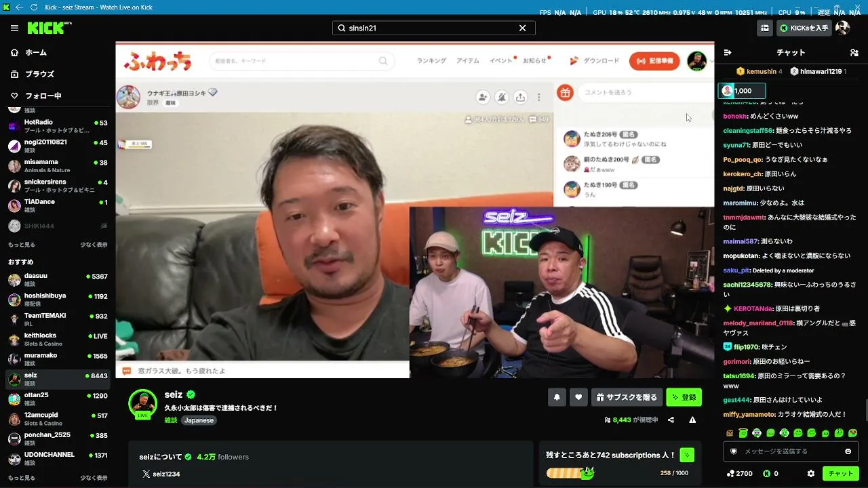868x488 pixels.
Task: Go to ホーム in the sidebar
Action: tap(58, 52)
